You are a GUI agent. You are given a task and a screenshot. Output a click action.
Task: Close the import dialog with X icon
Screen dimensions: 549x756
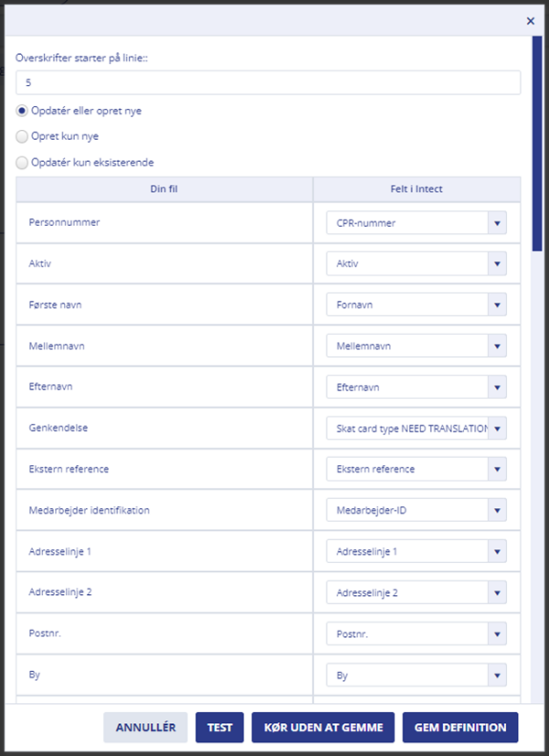pos(530,21)
